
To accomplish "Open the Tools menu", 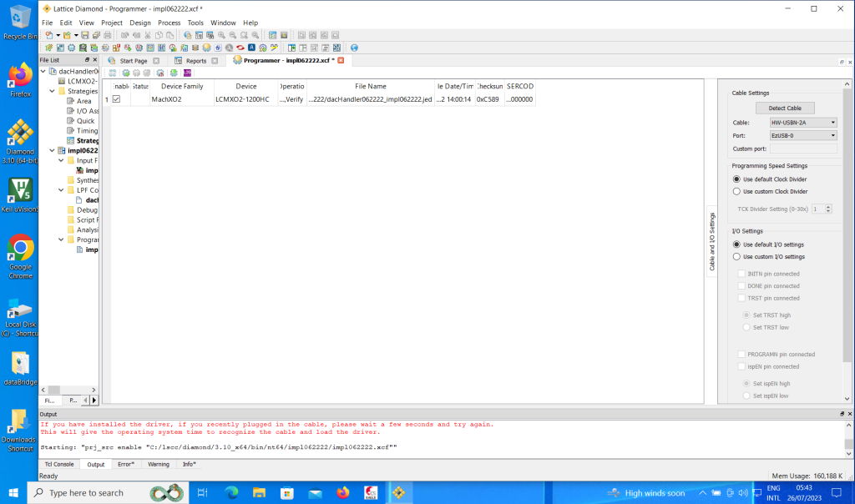I will (x=195, y=23).
